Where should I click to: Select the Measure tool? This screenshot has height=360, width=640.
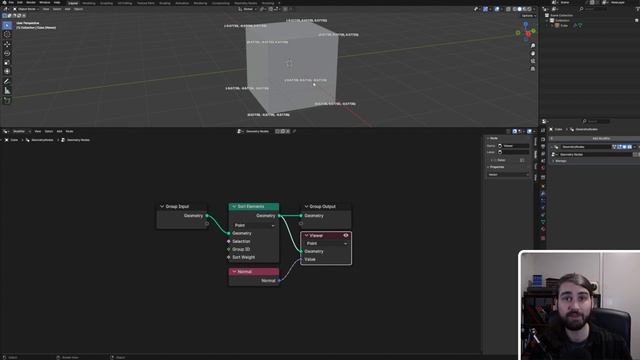pyautogui.click(x=7, y=91)
